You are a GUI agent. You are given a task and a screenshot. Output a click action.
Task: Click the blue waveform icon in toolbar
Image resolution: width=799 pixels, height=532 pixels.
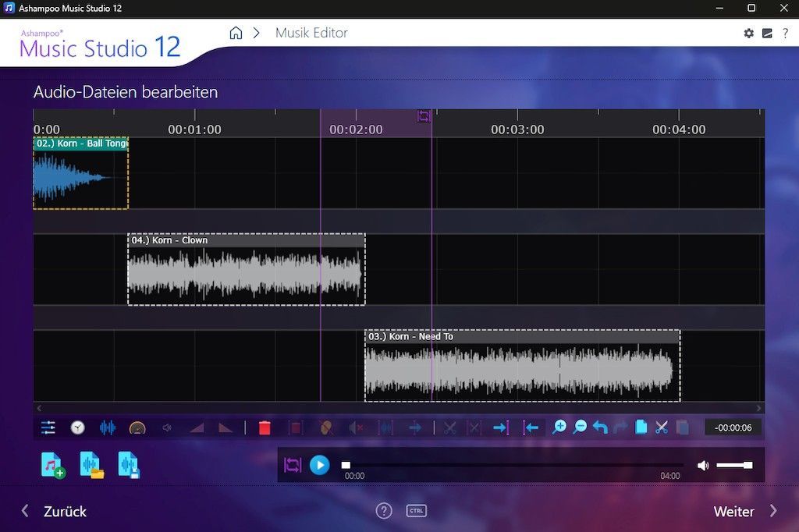pyautogui.click(x=108, y=427)
